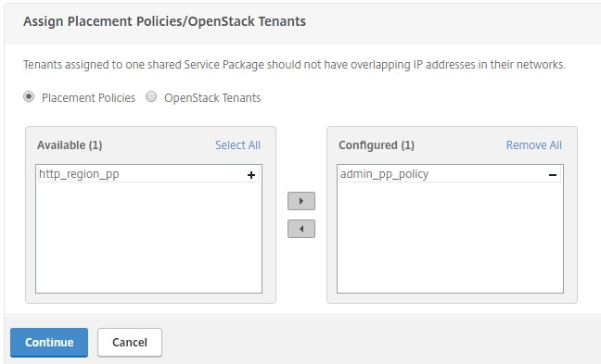The width and height of the screenshot is (601, 364).
Task: Click the Select All link
Action: coord(237,145)
